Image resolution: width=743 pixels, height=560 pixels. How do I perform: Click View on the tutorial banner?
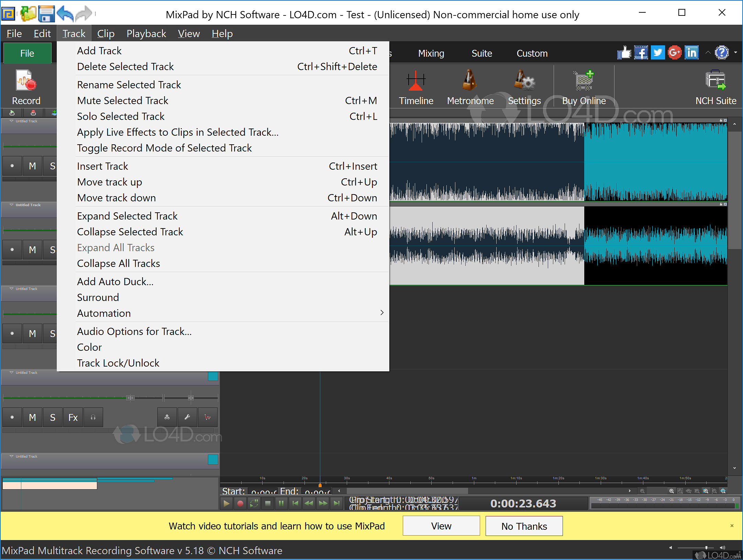click(441, 526)
